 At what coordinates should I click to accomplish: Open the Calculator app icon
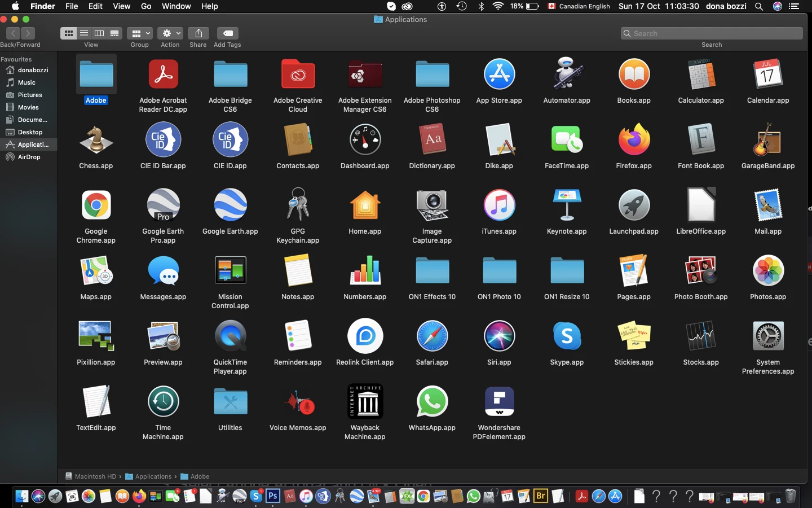tap(701, 74)
